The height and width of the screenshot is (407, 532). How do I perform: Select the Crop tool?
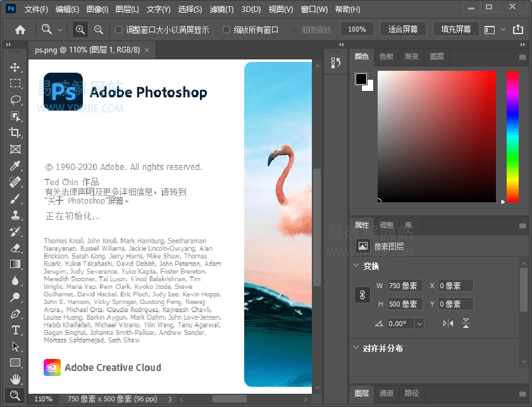click(x=15, y=133)
